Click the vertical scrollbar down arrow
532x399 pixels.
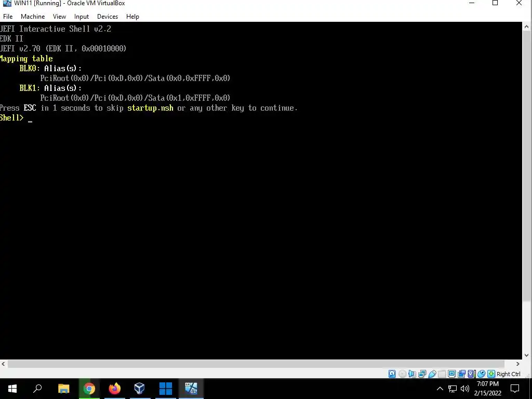[527, 355]
